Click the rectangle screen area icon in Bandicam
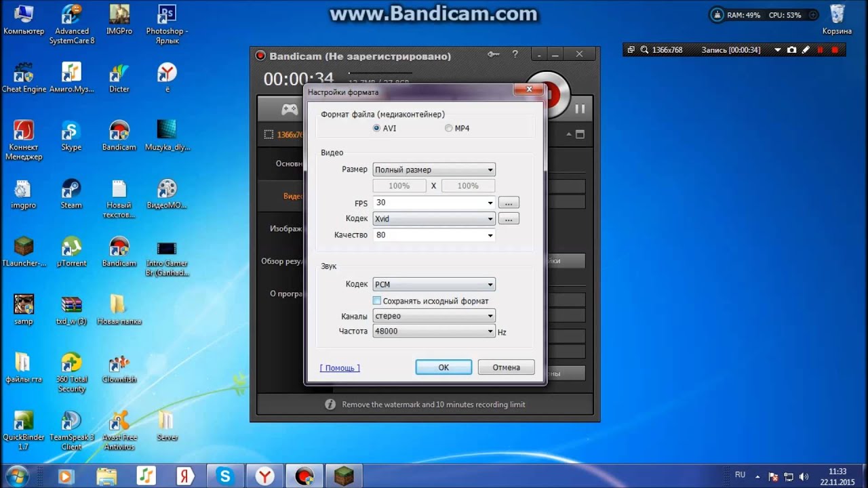868x488 pixels. point(269,135)
